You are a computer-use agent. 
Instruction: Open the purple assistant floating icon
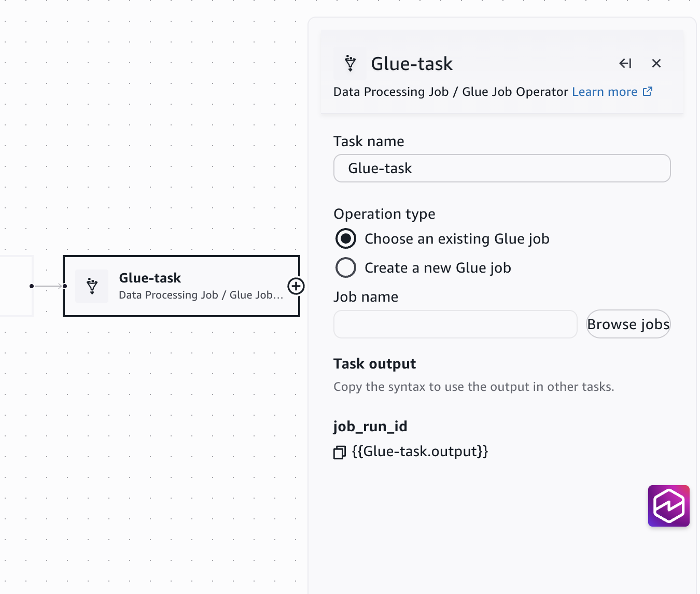coord(669,506)
